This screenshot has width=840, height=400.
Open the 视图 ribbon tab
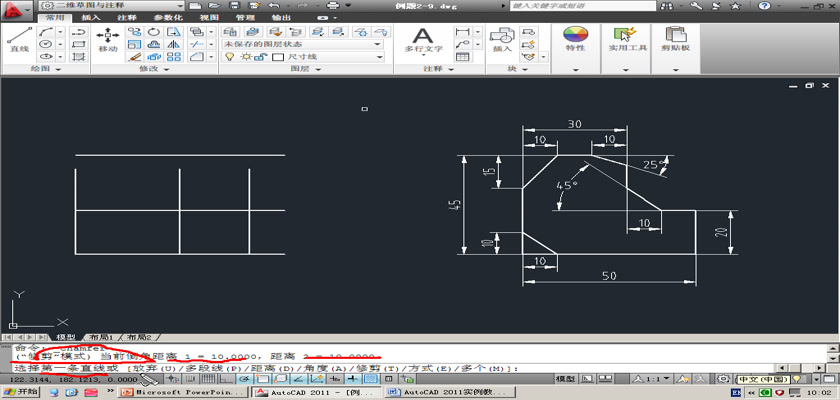pyautogui.click(x=209, y=17)
